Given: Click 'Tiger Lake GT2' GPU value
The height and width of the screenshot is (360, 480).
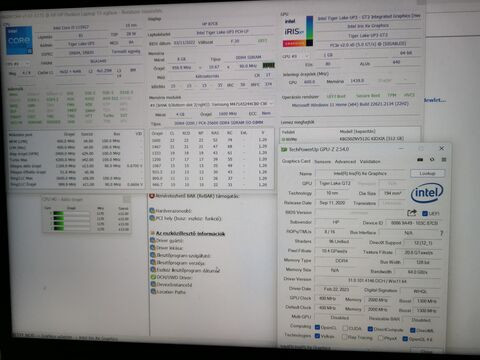Looking at the screenshot, I should pos(335,183).
